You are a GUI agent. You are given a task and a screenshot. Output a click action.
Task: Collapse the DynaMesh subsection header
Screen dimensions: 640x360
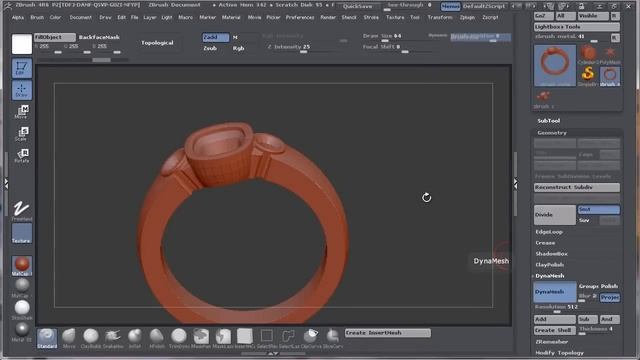550,276
